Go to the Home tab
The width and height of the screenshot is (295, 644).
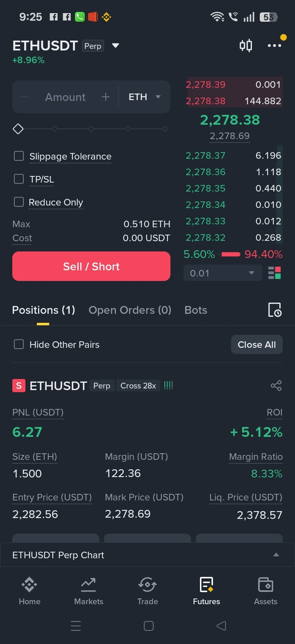pos(29,591)
